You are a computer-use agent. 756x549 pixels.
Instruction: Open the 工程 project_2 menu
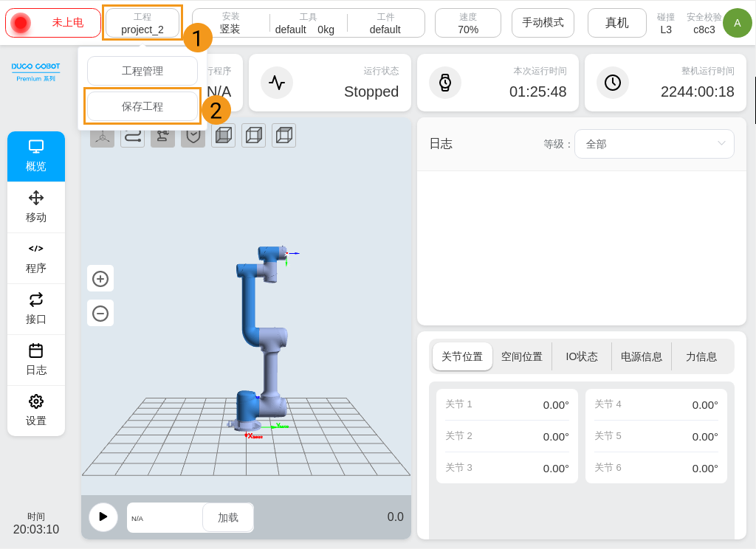[x=142, y=23]
